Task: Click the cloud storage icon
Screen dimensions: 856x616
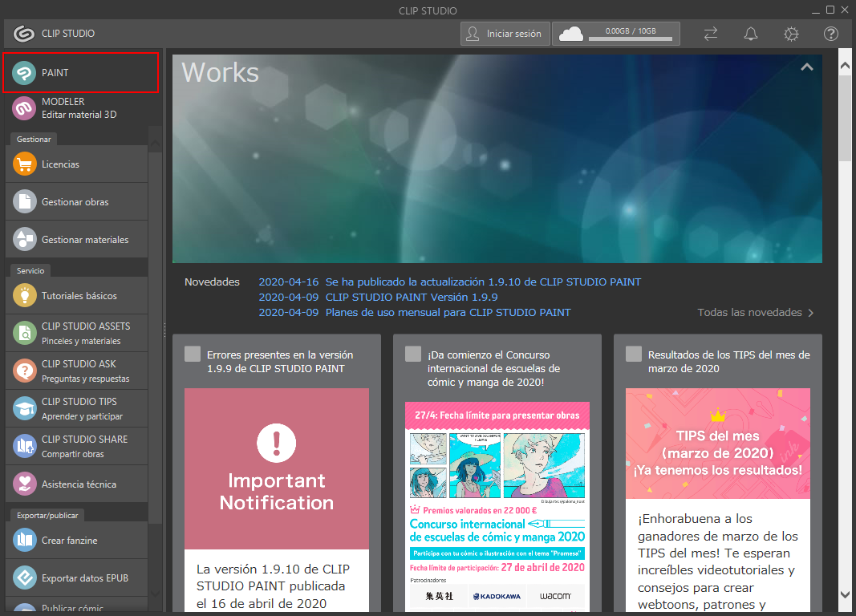Action: 571,34
